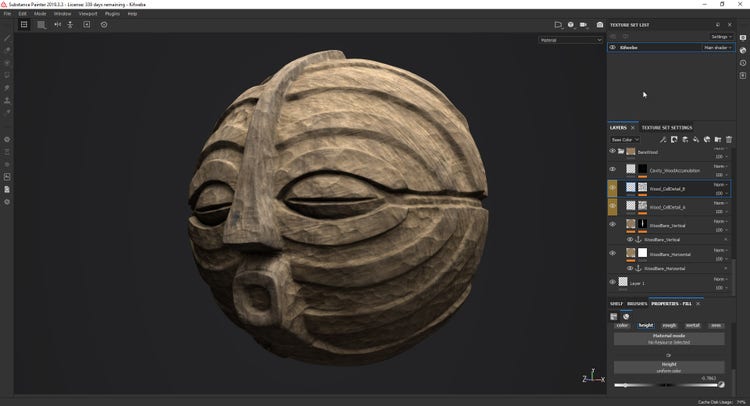Open the Base Color channel dropdown

point(627,139)
